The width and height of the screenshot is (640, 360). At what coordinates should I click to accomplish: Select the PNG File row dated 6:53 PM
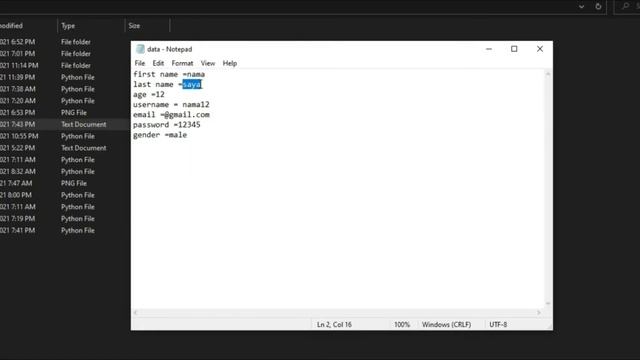(64, 113)
